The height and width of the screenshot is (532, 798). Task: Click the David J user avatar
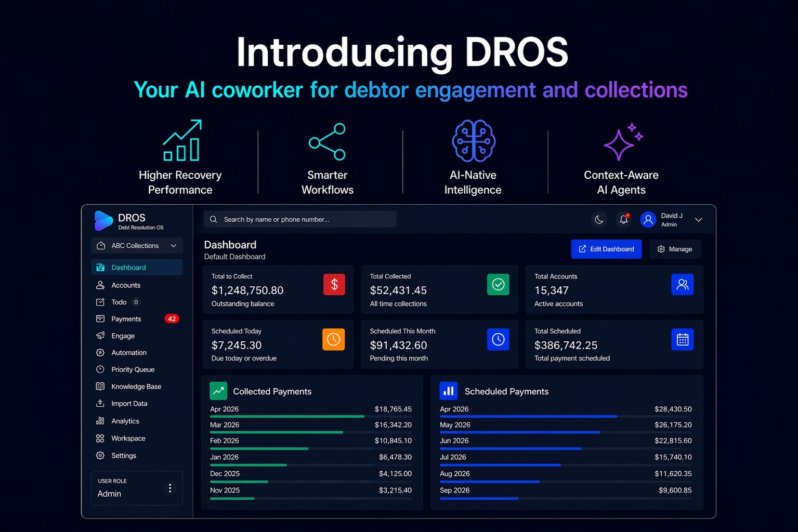click(x=648, y=220)
